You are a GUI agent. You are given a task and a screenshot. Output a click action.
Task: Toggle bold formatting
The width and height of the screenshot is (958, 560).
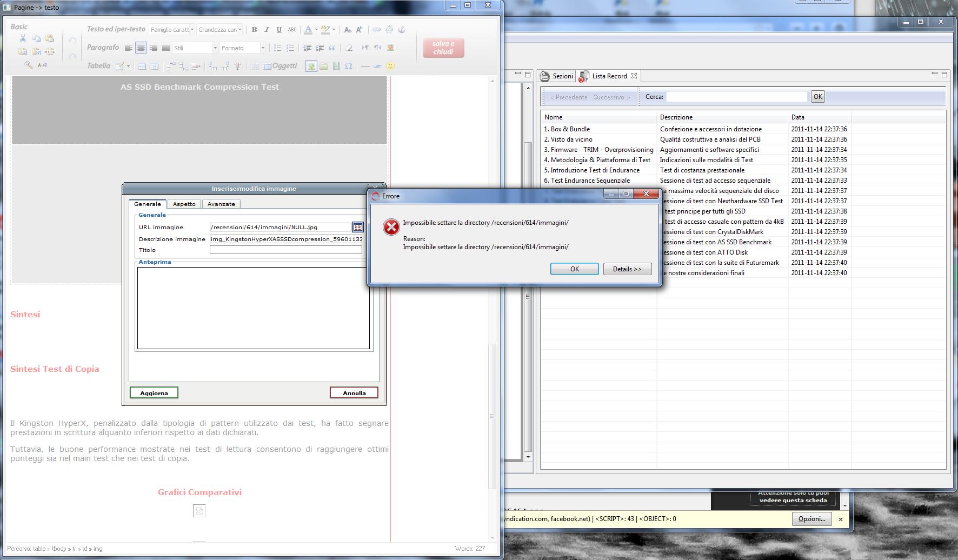pyautogui.click(x=254, y=30)
